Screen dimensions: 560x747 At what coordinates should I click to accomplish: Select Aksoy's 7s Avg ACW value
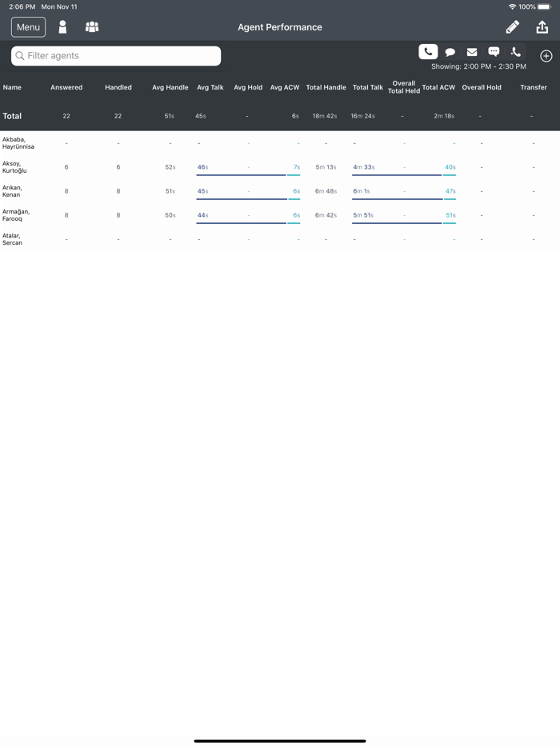[297, 167]
